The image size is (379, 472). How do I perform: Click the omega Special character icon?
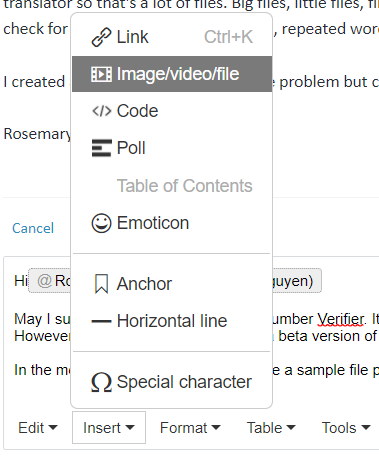pos(101,382)
